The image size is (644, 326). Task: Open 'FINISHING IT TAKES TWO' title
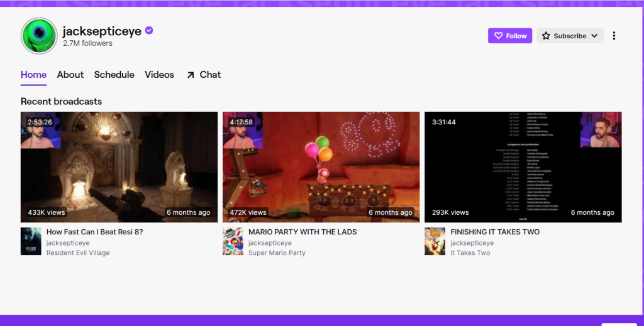click(495, 232)
